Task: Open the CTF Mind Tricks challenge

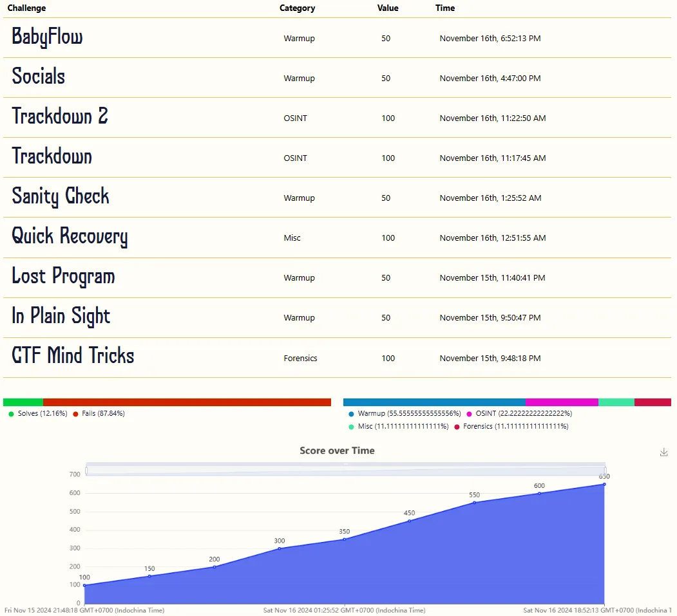Action: tap(73, 357)
